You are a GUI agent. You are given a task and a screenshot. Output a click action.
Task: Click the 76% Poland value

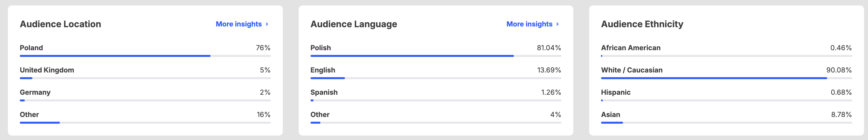point(263,48)
